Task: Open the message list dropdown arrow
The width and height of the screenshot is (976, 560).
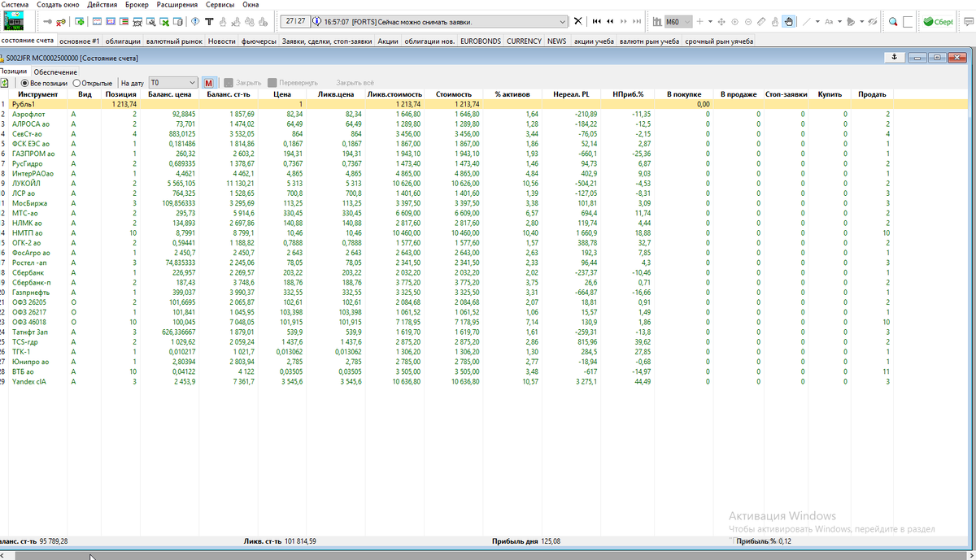Action: click(x=562, y=21)
